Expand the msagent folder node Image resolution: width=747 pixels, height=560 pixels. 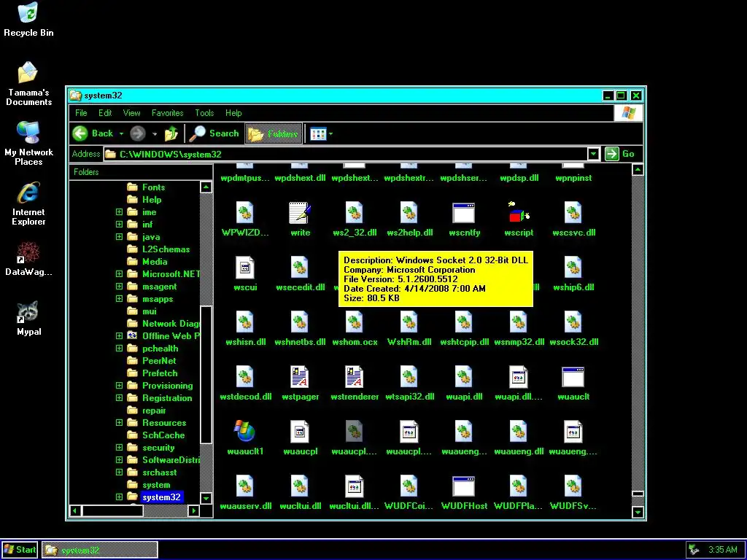click(x=119, y=286)
